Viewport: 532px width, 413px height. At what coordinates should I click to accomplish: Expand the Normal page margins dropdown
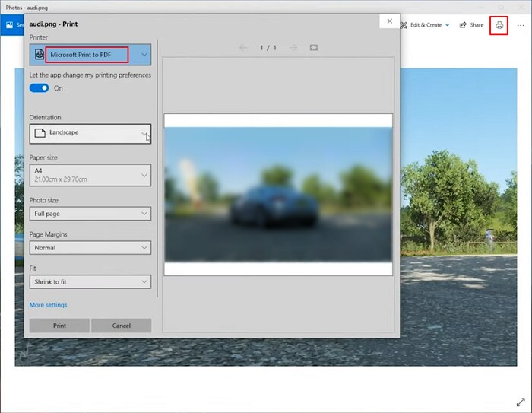90,248
